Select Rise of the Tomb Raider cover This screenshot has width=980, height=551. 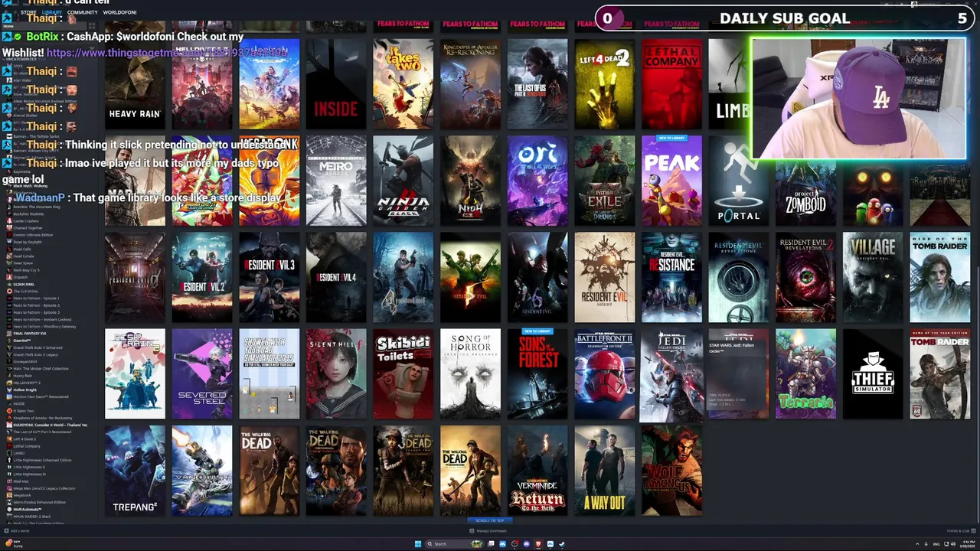tap(940, 277)
